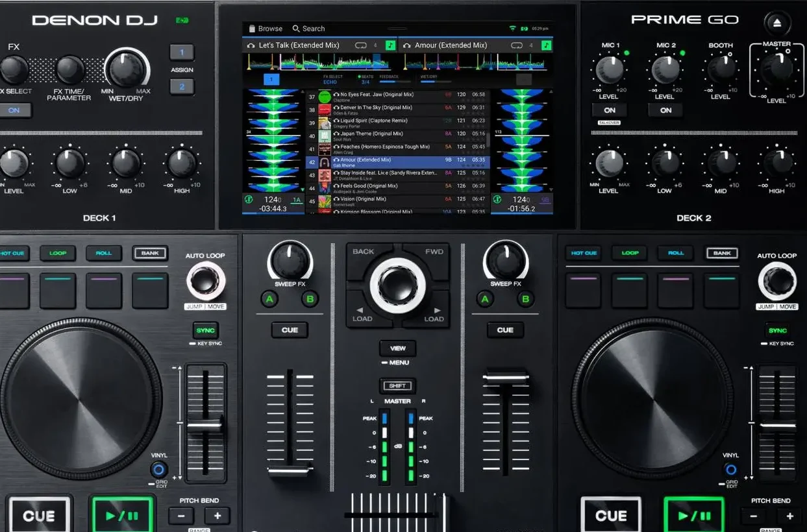Activate Sweep FX A on the right channel
Image resolution: width=807 pixels, height=532 pixels.
(x=484, y=299)
